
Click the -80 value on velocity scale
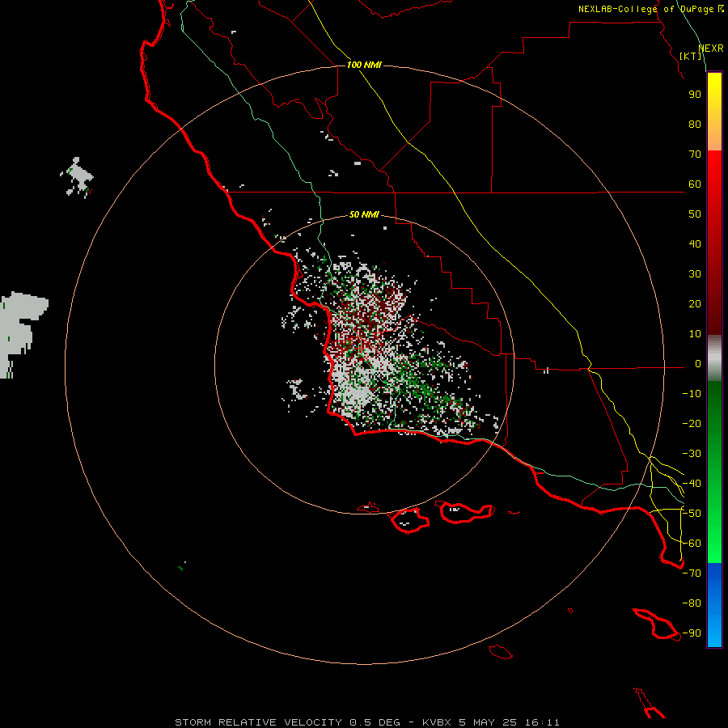click(x=692, y=603)
